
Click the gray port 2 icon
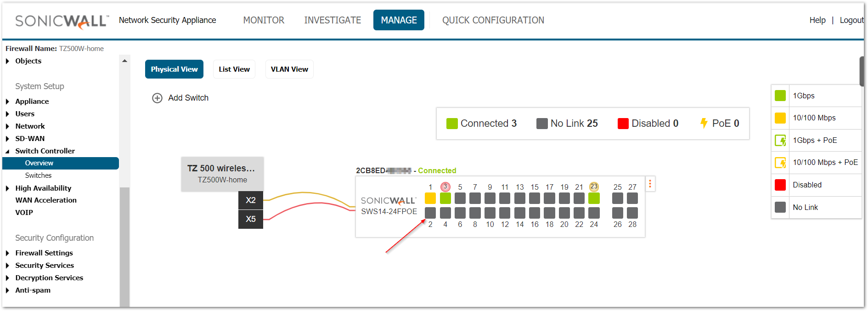tap(430, 213)
